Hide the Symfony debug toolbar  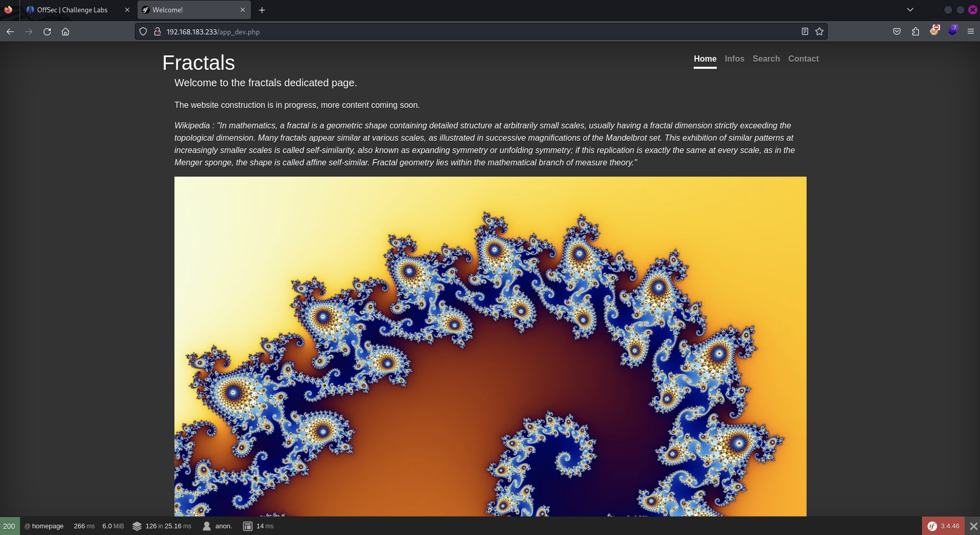[x=973, y=526]
